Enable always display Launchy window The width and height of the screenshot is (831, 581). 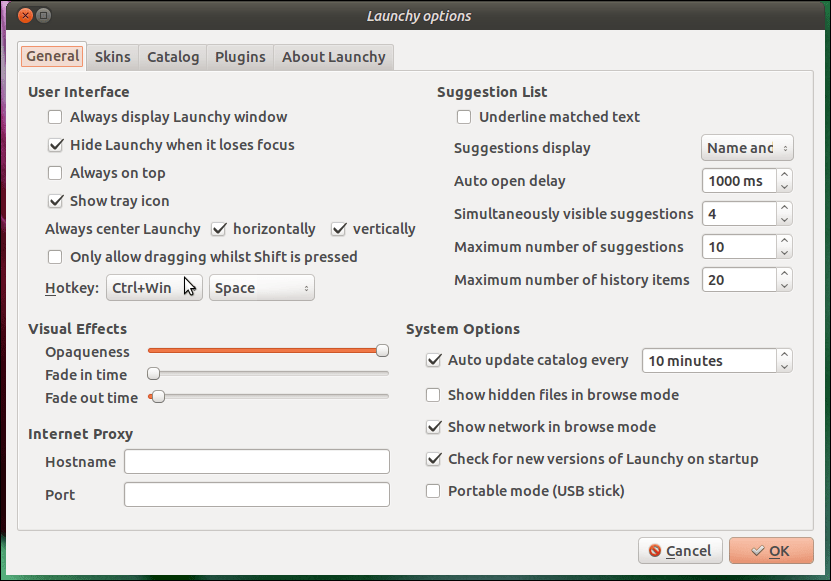tap(55, 117)
